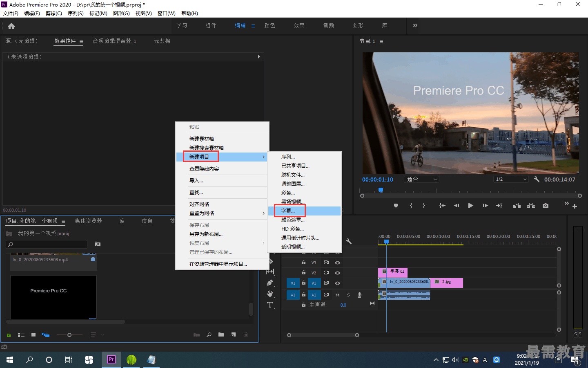Go to In point button
This screenshot has width=588, height=368.
pos(442,206)
